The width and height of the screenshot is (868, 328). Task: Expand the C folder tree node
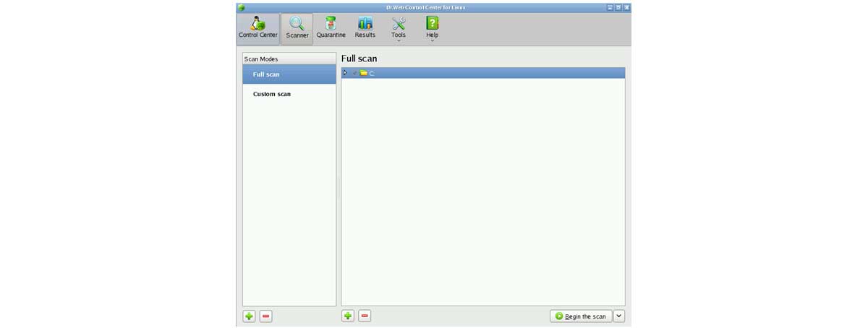(x=345, y=73)
